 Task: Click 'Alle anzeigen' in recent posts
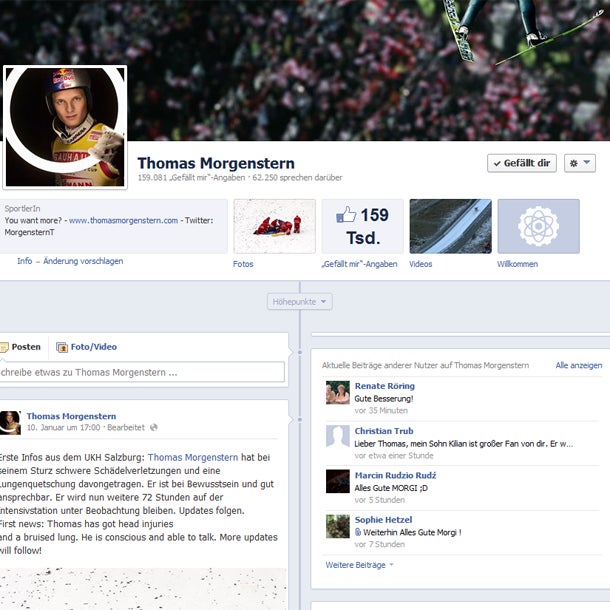pyautogui.click(x=578, y=365)
